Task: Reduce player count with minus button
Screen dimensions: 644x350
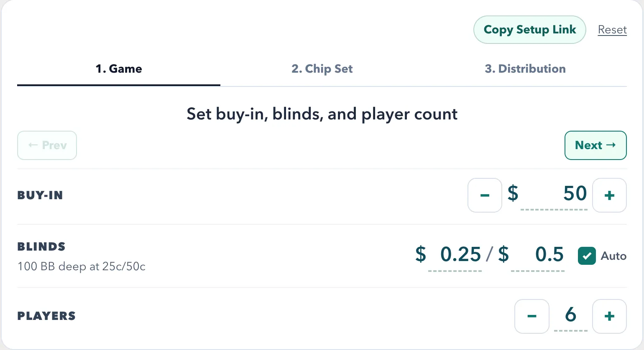Action: click(532, 316)
